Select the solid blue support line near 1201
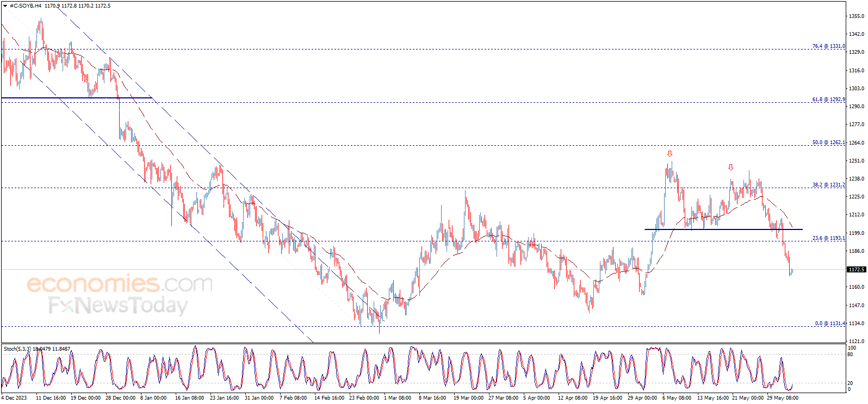The height and width of the screenshot is (404, 868). tap(723, 229)
